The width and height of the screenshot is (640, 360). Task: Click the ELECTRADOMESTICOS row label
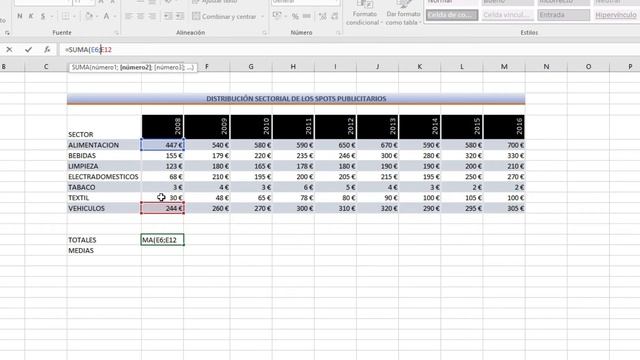[x=103, y=177]
